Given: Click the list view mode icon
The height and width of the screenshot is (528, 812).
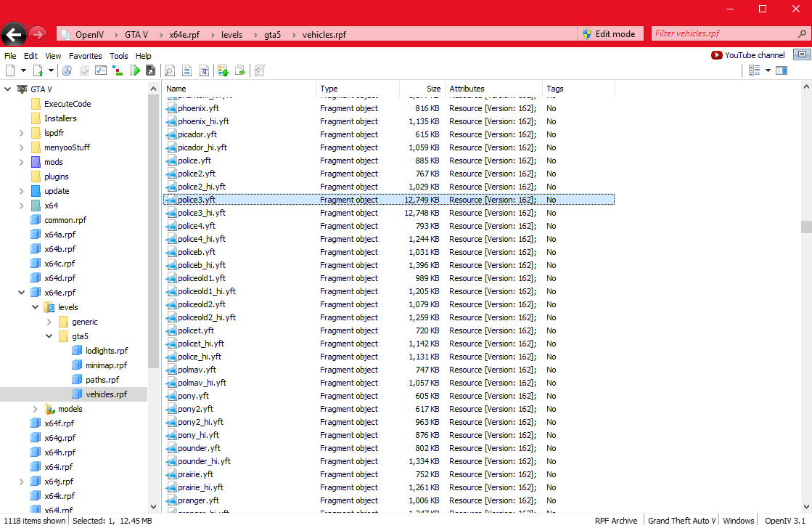Looking at the screenshot, I should [755, 70].
